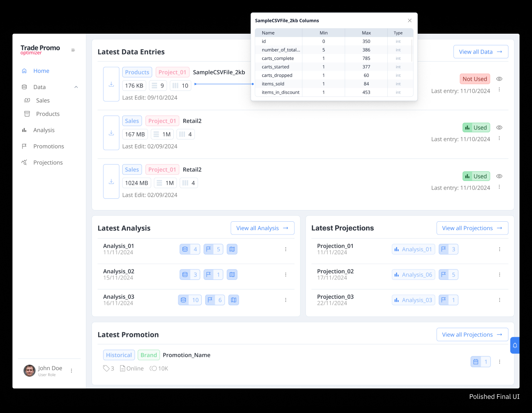Screen dimensions: 532x413
Task: Collapse the Data section in sidebar
Action: pos(76,87)
